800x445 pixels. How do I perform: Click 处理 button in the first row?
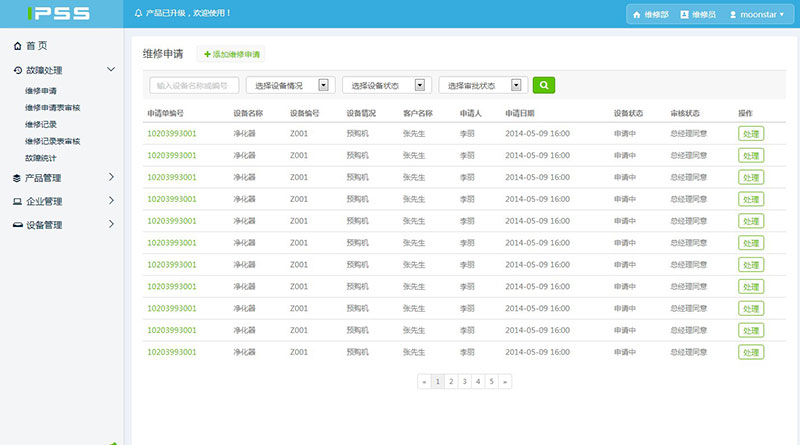[750, 133]
